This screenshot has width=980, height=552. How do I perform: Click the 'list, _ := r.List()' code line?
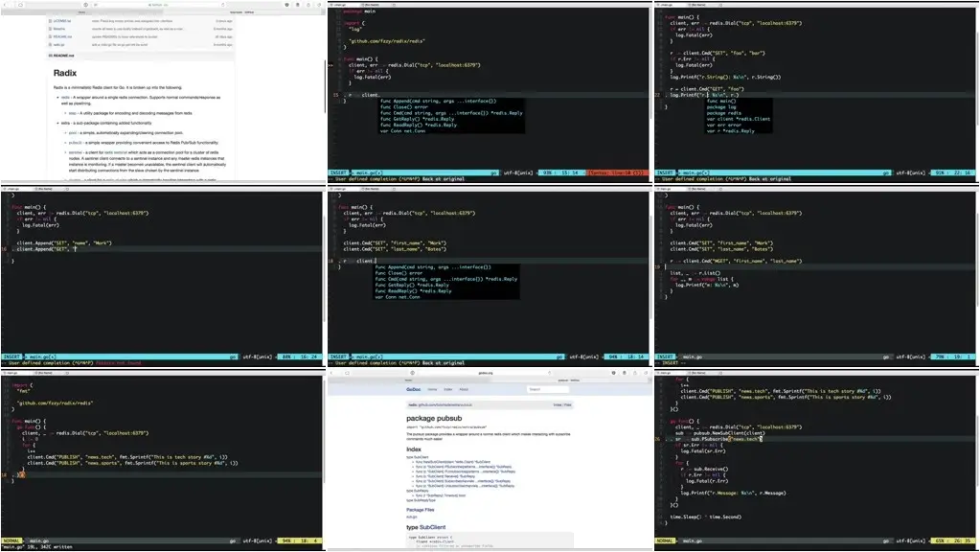pos(695,273)
